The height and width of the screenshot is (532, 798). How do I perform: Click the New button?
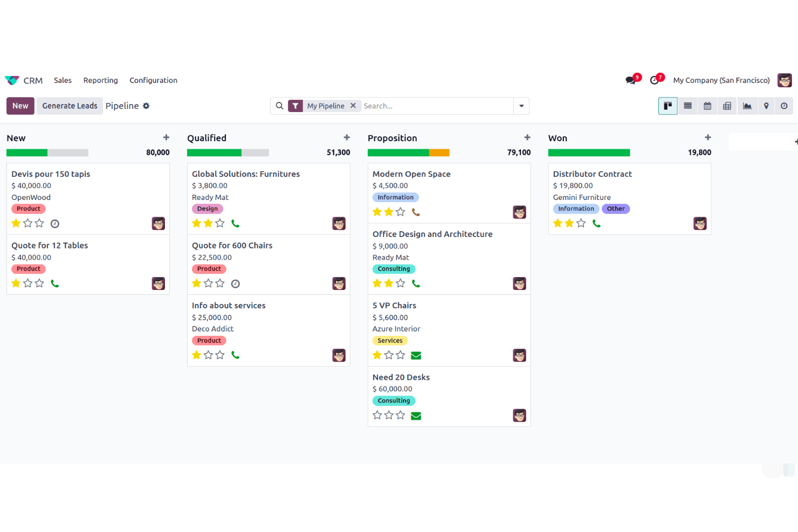tap(20, 106)
